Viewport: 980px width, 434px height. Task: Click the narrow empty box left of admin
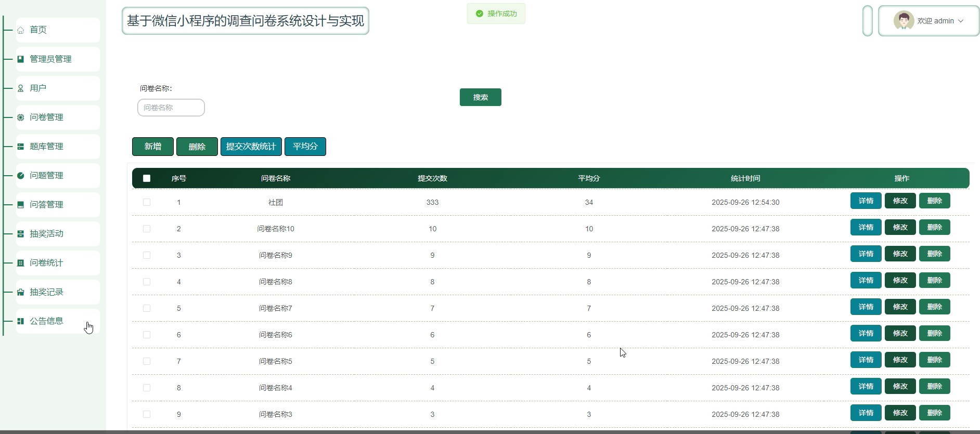(x=868, y=21)
